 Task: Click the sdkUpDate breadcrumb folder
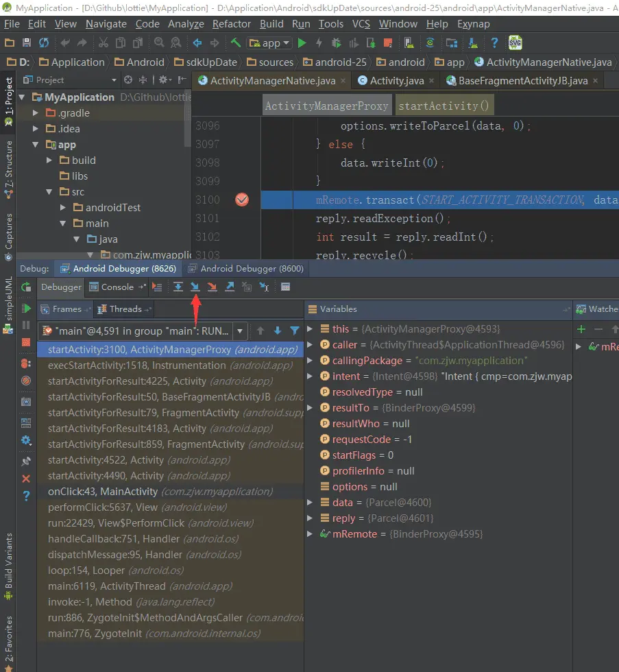coord(205,62)
